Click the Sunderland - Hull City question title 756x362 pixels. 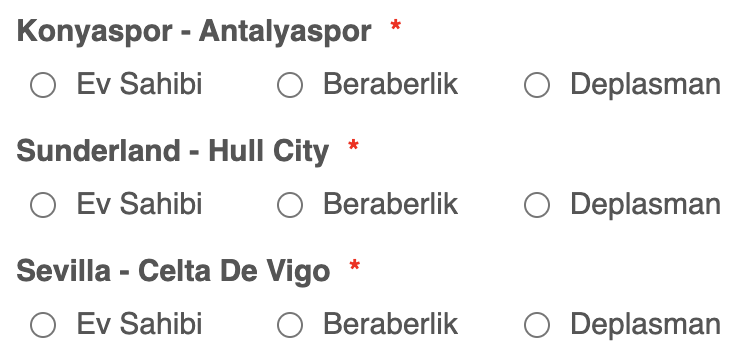point(173,152)
